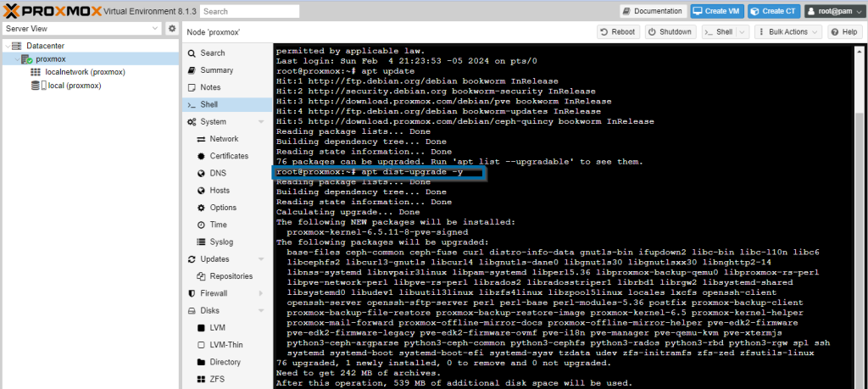Click 'Node 'proxmox'' panel title

213,32
